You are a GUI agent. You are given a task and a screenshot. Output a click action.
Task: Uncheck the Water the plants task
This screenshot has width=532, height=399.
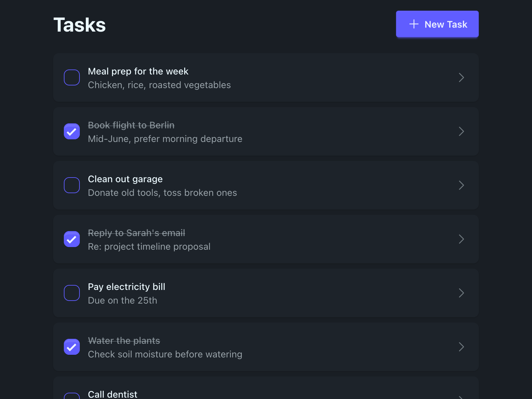tap(72, 347)
